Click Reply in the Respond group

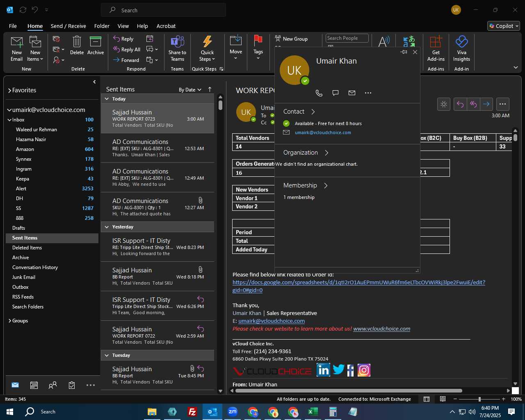point(123,39)
